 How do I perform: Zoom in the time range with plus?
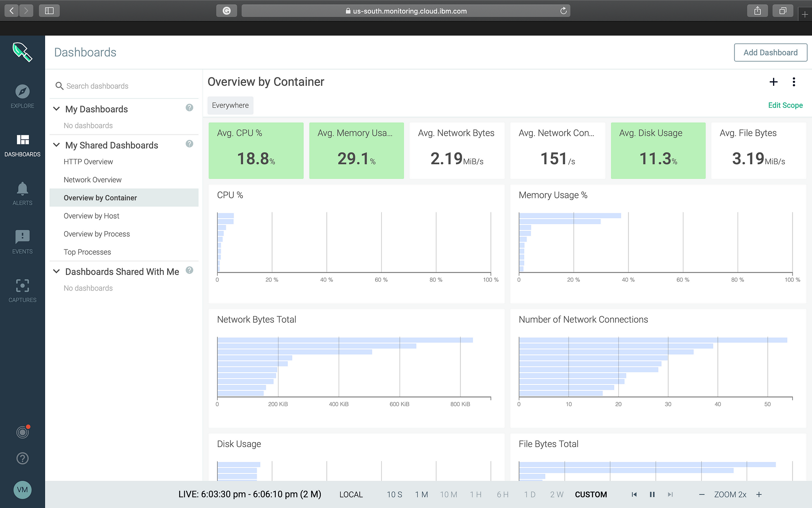click(759, 495)
